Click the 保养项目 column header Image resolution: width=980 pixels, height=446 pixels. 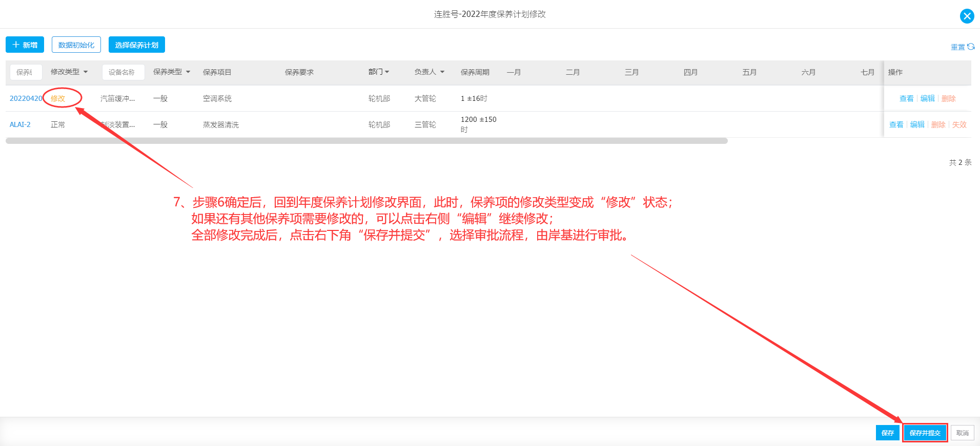(217, 72)
